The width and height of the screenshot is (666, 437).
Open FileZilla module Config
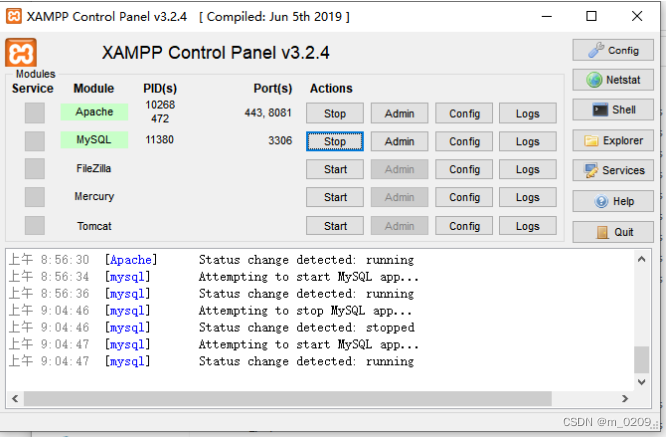tap(464, 169)
